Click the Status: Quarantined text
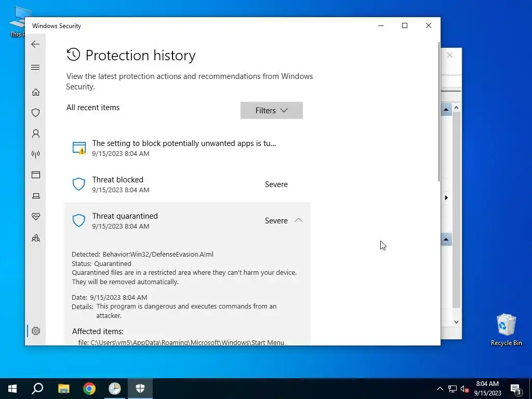The height and width of the screenshot is (399, 532). (101, 263)
